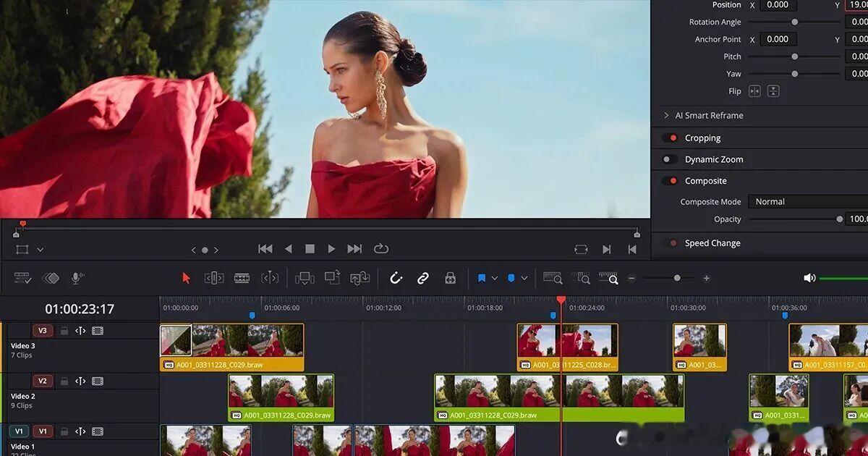Click the timeline zoom in plus button

click(706, 278)
